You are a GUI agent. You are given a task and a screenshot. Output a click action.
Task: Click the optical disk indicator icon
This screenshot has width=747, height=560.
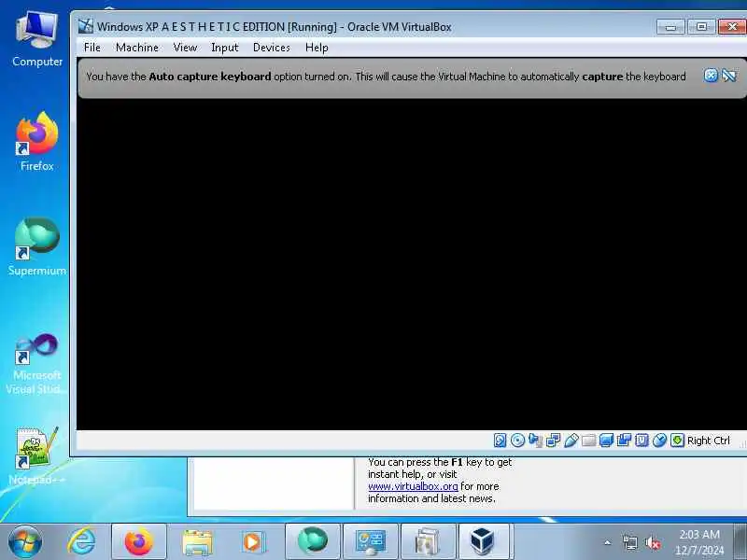[517, 441]
